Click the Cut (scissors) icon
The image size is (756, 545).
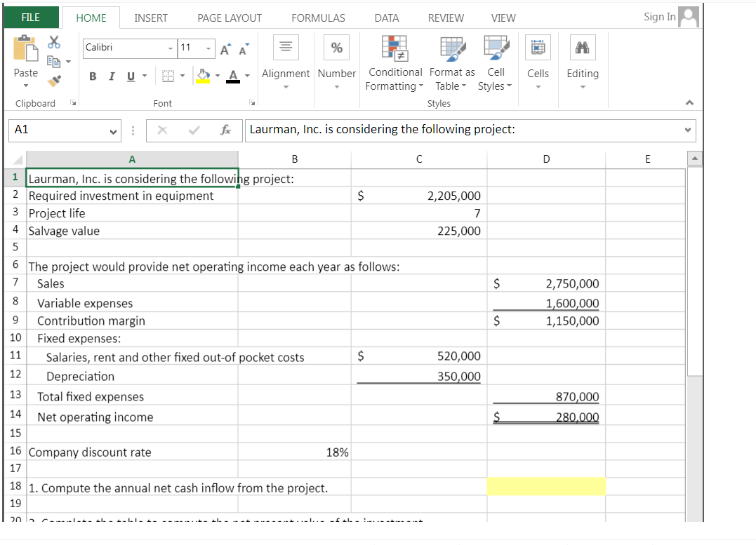tap(53, 42)
